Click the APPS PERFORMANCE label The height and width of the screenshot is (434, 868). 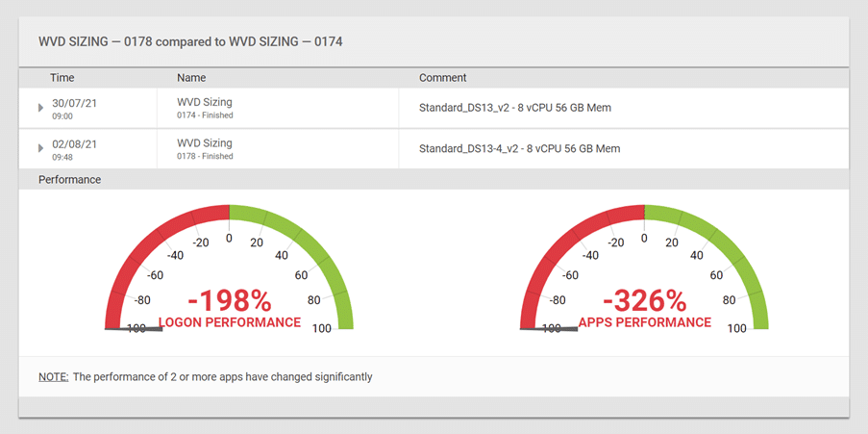click(x=644, y=322)
